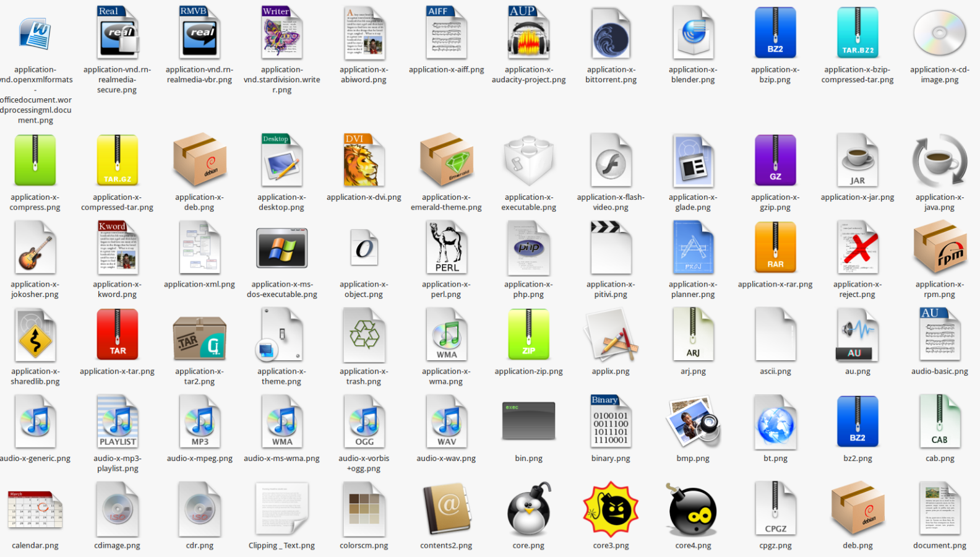
Task: Select the sharedlib yellow diamond sign icon
Action: click(x=35, y=335)
